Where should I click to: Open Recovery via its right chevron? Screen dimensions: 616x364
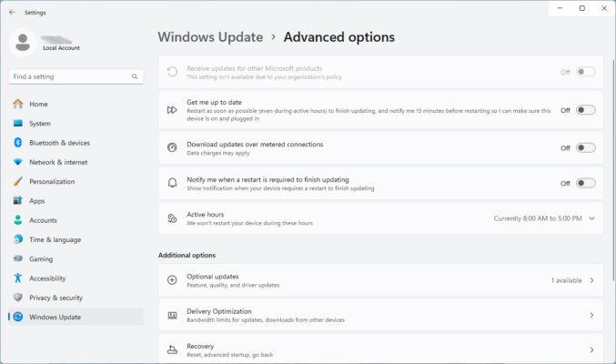pos(591,349)
